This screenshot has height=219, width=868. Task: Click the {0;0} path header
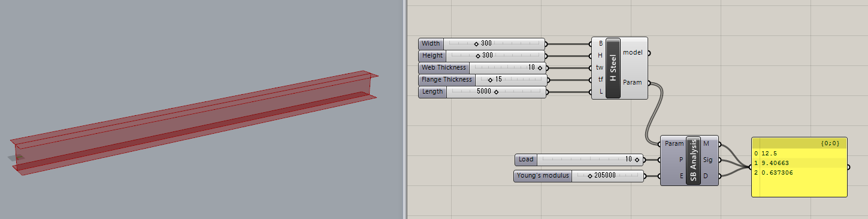click(830, 143)
